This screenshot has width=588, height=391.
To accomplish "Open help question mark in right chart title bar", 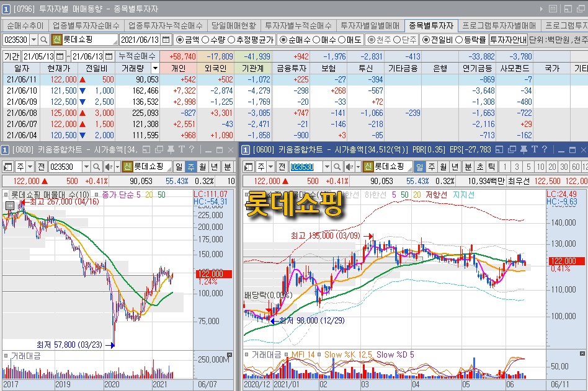I will pyautogui.click(x=545, y=149).
